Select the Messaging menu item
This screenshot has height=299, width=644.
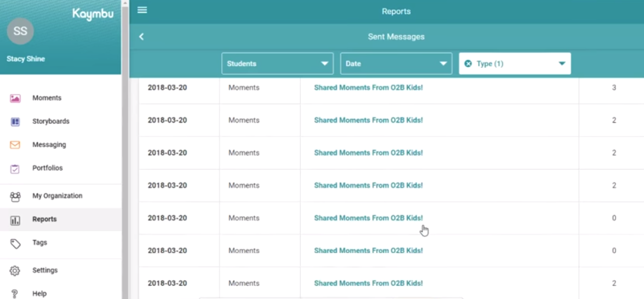coord(49,145)
